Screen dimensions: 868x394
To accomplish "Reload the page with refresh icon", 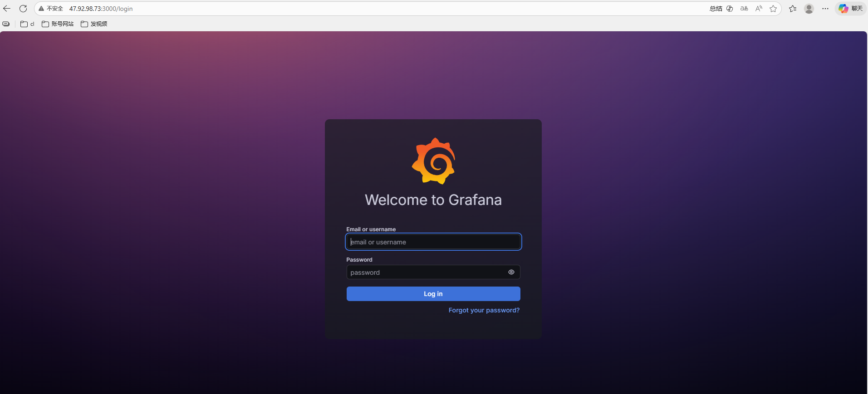I will tap(23, 9).
